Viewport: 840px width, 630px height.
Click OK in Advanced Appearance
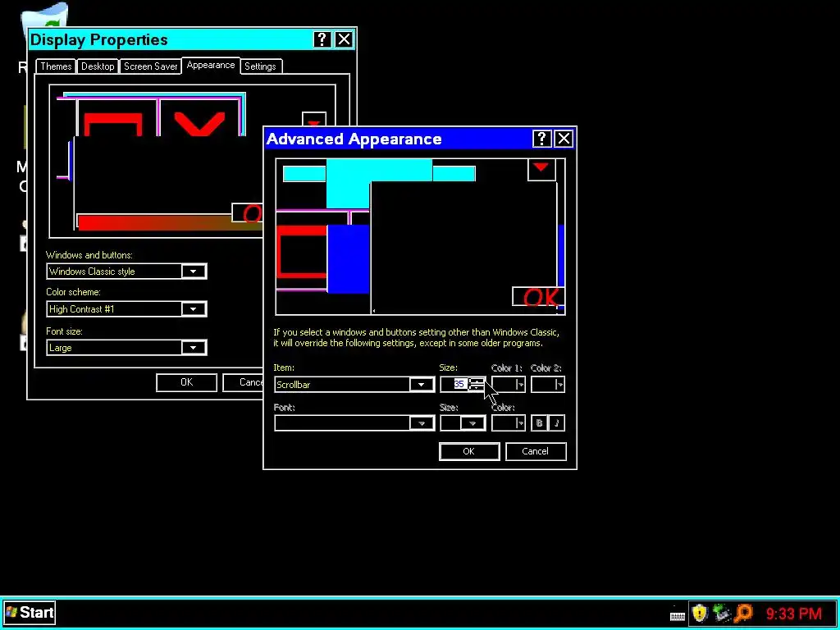point(468,451)
